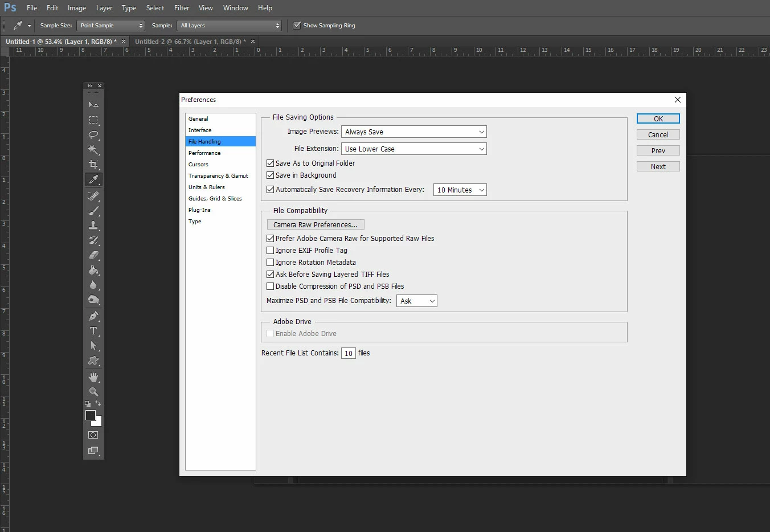The width and height of the screenshot is (770, 532).
Task: Open the Filter menu
Action: (x=182, y=8)
